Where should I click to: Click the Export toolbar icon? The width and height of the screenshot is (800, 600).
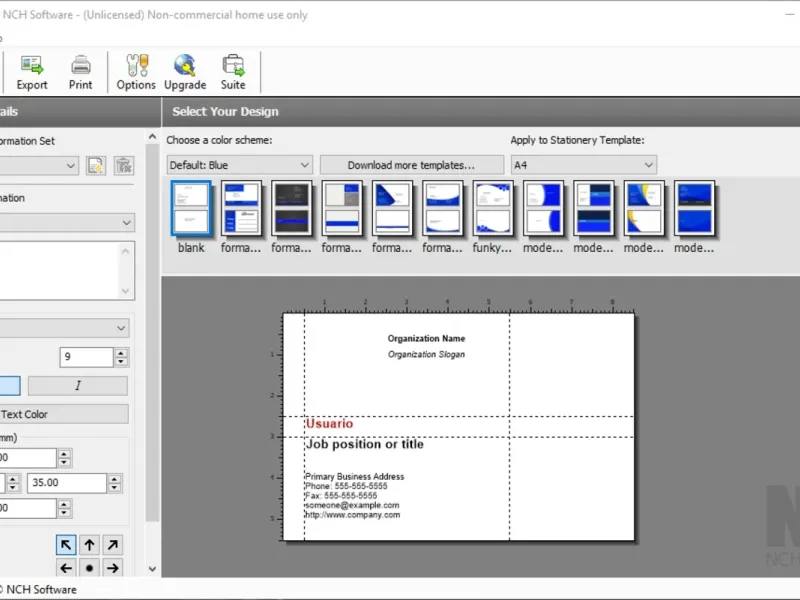tap(32, 72)
